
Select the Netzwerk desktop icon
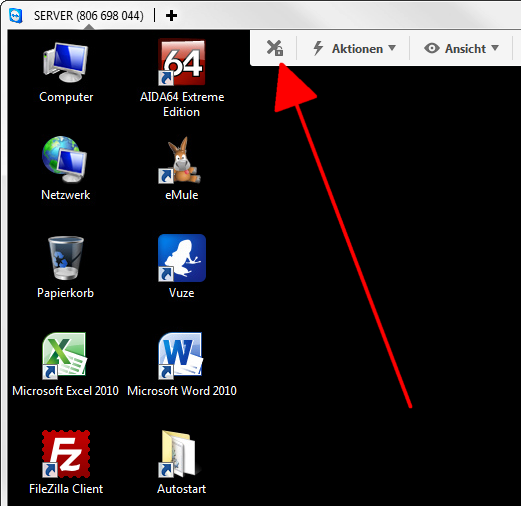(64, 159)
